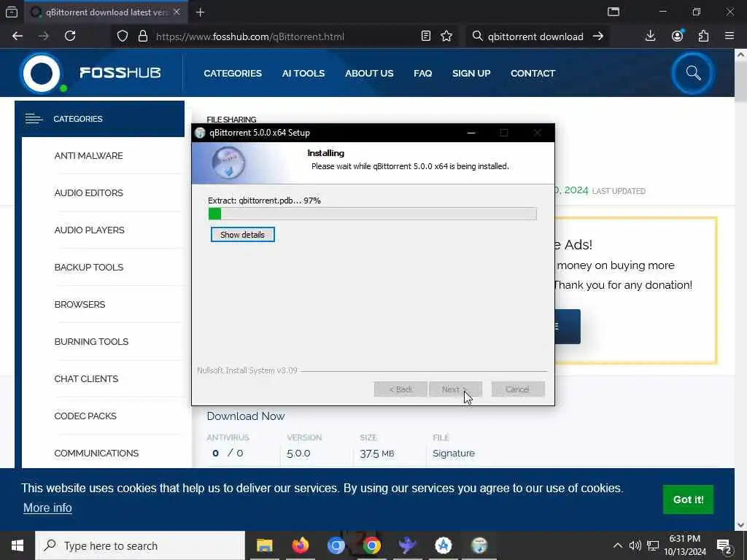Click the qbittorrent download search field
This screenshot has height=560, width=747.
[x=535, y=36]
